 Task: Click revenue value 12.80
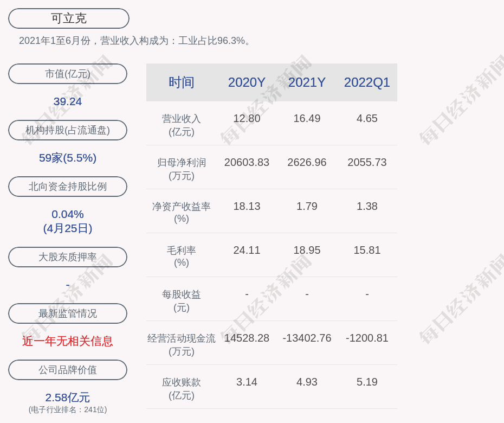coord(247,118)
